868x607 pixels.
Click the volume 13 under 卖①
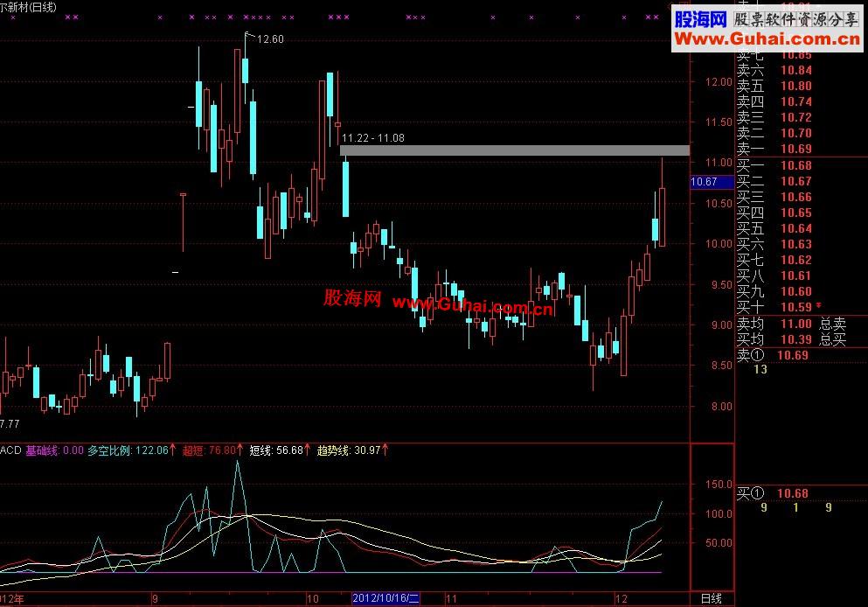(760, 369)
